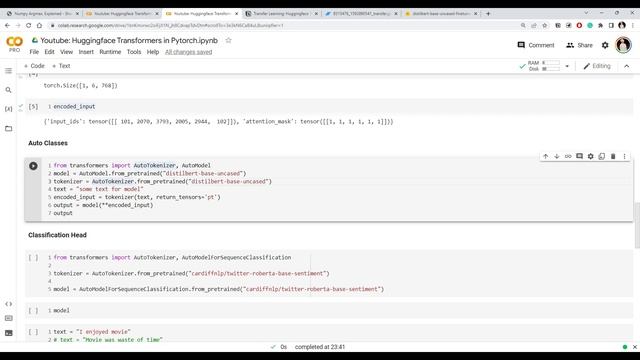Delete the selected cell
The image size is (640, 360).
(x=613, y=156)
